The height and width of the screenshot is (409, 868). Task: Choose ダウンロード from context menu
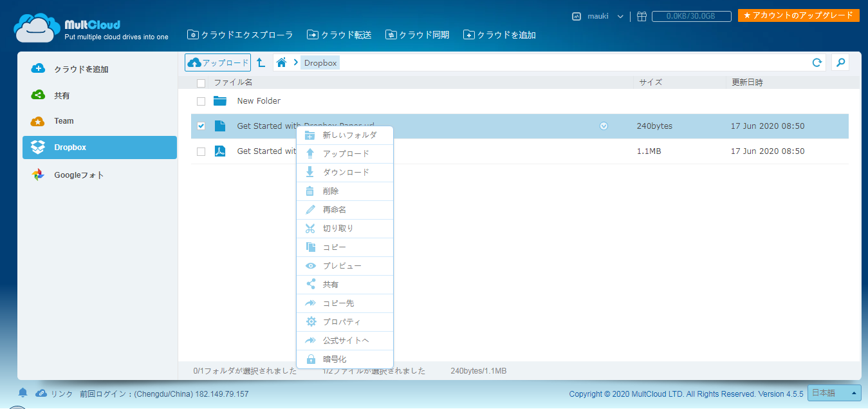coord(345,173)
